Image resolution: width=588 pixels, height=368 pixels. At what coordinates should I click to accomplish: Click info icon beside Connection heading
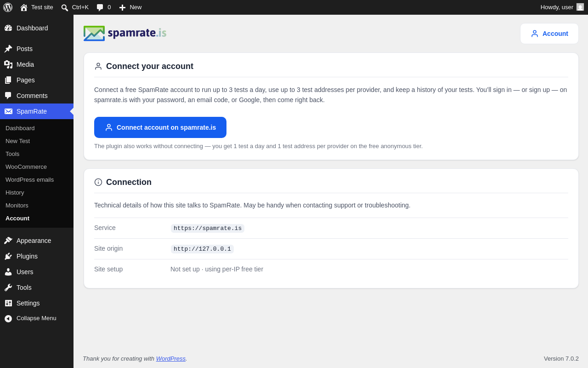98,182
